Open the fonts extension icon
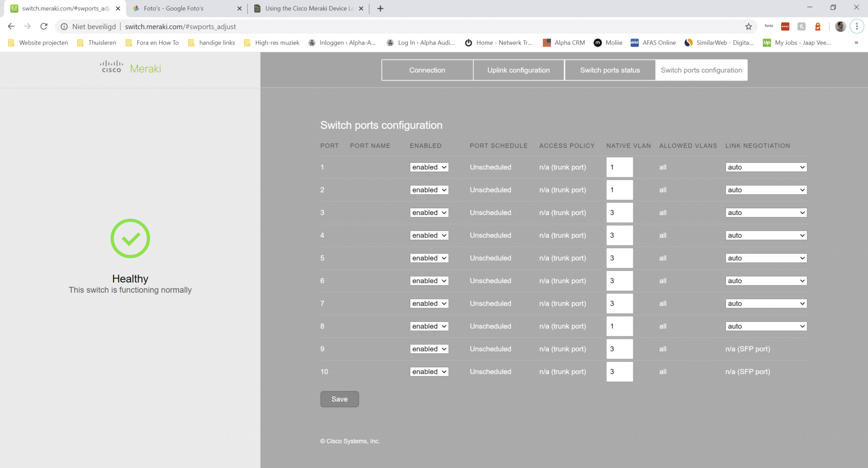This screenshot has width=868, height=468. pos(768,26)
